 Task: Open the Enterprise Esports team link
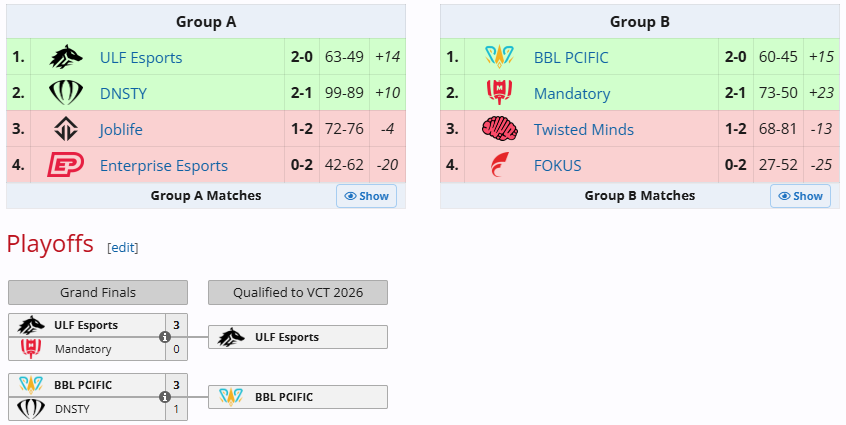coord(163,166)
